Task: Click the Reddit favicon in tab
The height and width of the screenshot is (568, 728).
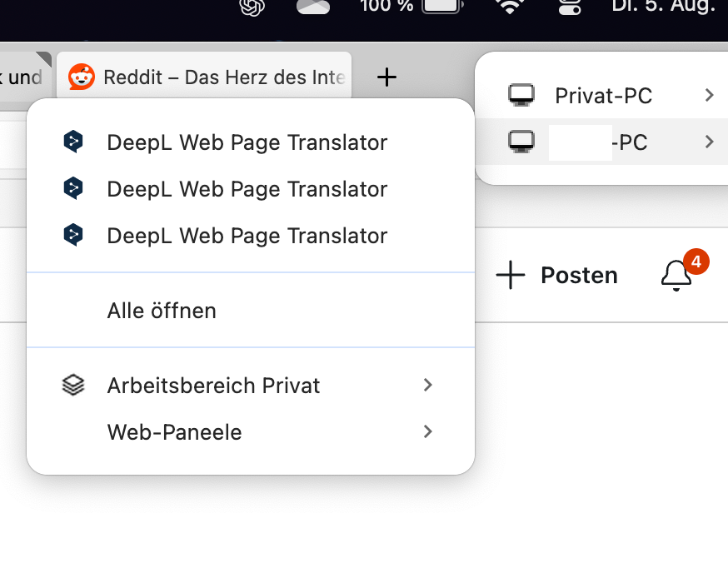Action: pyautogui.click(x=82, y=77)
